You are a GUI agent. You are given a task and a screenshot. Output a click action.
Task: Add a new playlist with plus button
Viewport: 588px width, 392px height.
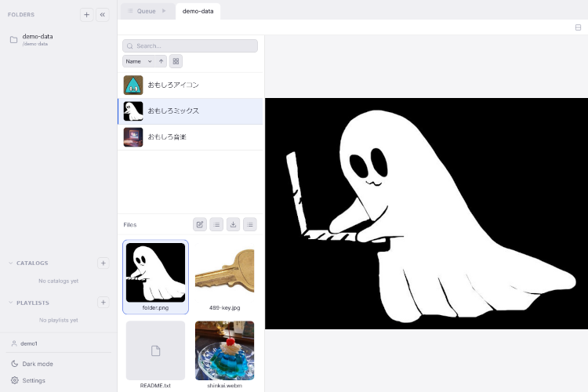103,303
